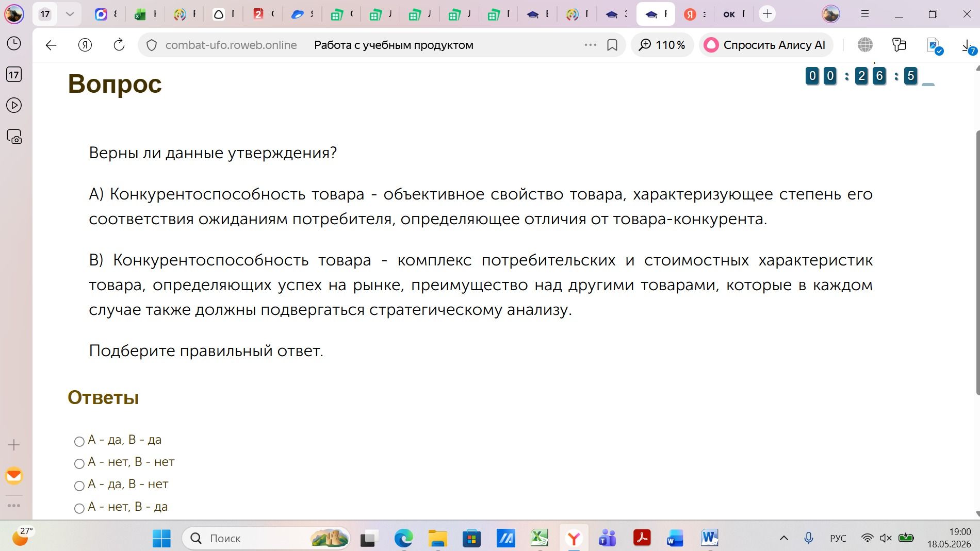980x551 pixels.
Task: Open the video player icon in sidebar
Action: pyautogui.click(x=14, y=106)
